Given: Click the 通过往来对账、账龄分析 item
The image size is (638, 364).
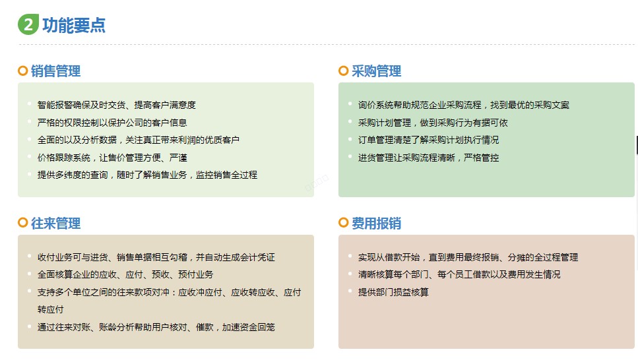Looking at the screenshot, I should (x=156, y=327).
